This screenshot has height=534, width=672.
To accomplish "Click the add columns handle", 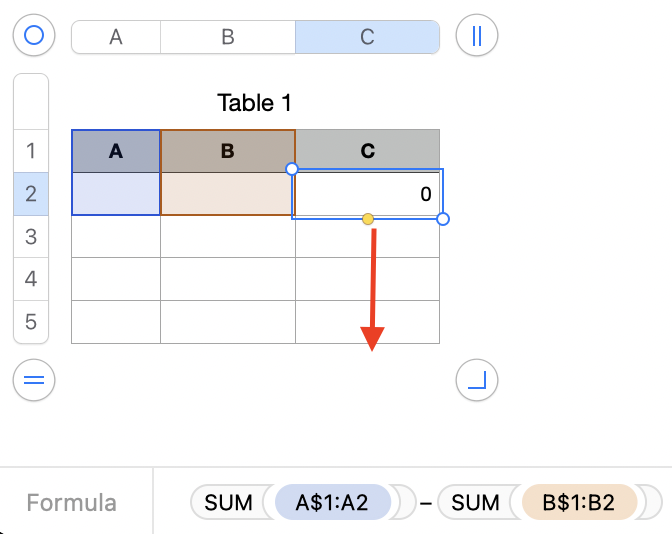I will pos(476,37).
